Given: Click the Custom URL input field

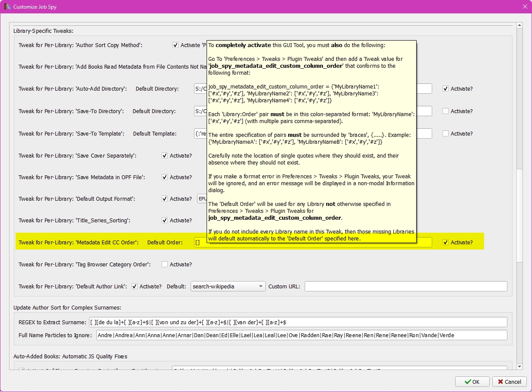Looking at the screenshot, I should click(x=406, y=286).
